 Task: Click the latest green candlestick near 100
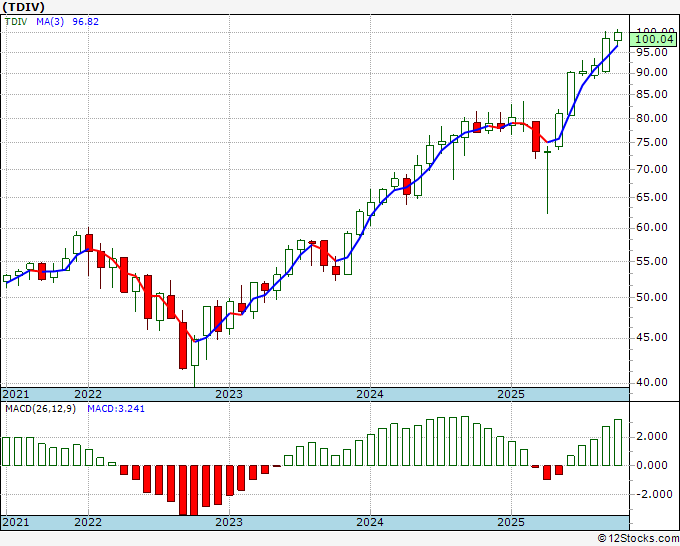coord(618,36)
